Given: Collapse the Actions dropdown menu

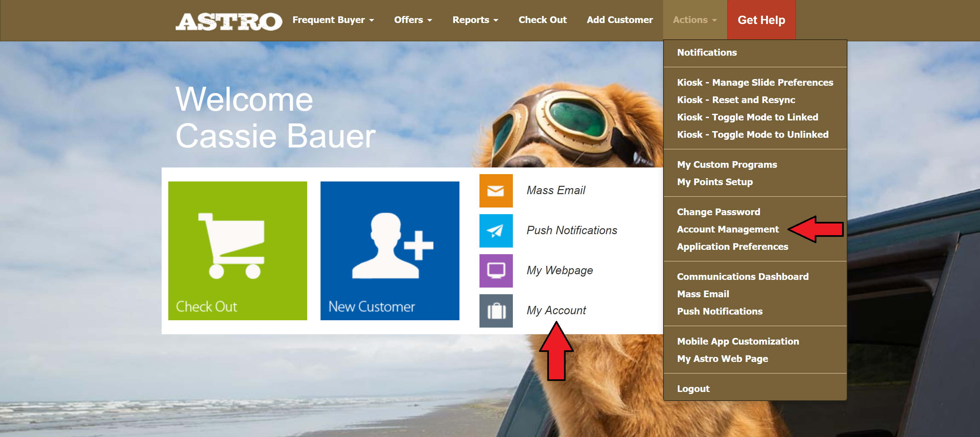Looking at the screenshot, I should pos(694,20).
